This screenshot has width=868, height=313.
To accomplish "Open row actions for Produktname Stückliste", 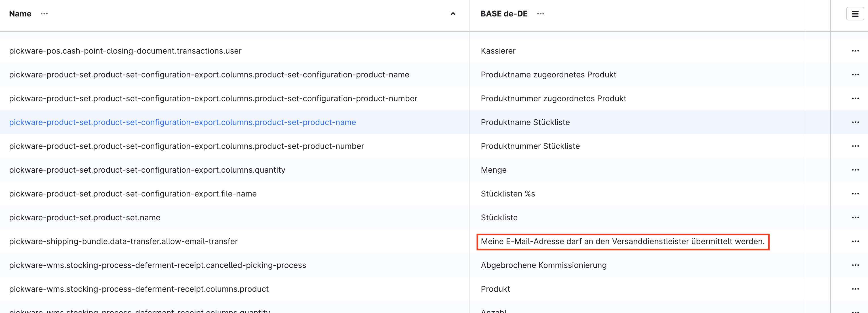I will pyautogui.click(x=855, y=122).
